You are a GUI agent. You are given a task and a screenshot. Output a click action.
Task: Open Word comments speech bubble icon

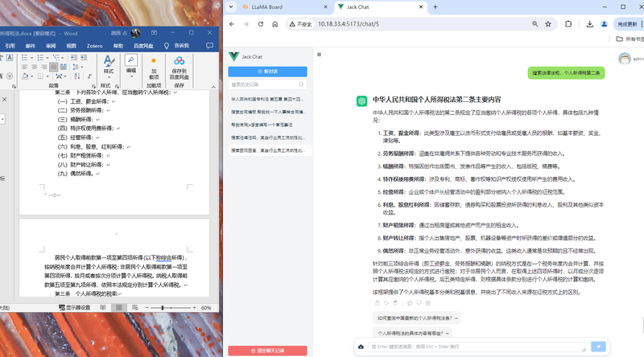[209, 46]
